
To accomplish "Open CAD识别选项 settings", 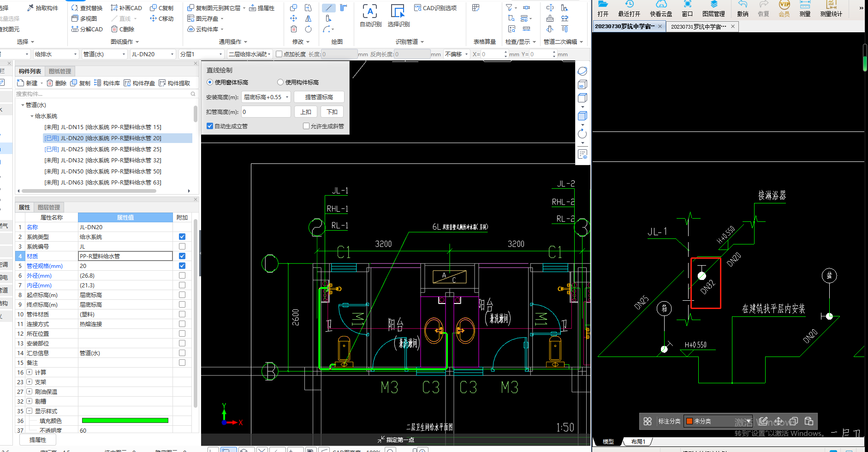I will (435, 8).
